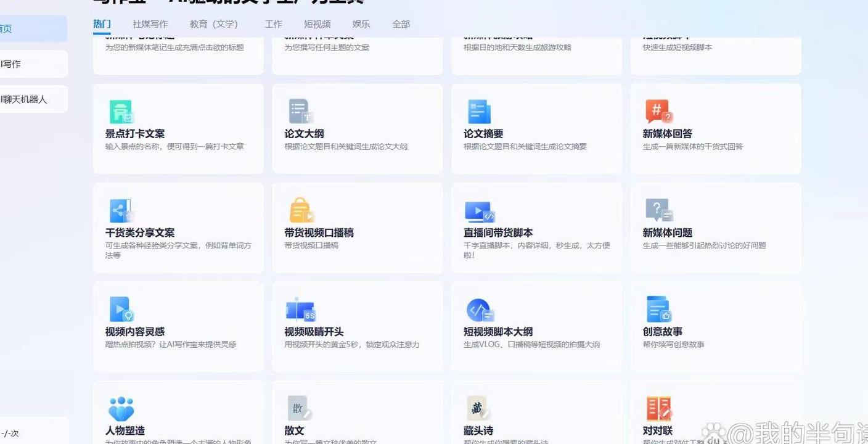Click the 带货视频口播稿 shopping bag icon
868x444 pixels.
point(301,210)
